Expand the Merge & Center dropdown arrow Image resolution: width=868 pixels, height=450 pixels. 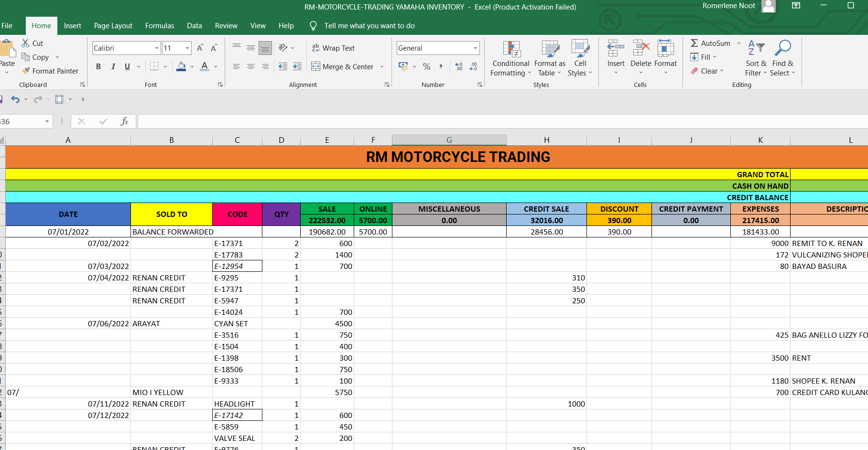(x=382, y=66)
